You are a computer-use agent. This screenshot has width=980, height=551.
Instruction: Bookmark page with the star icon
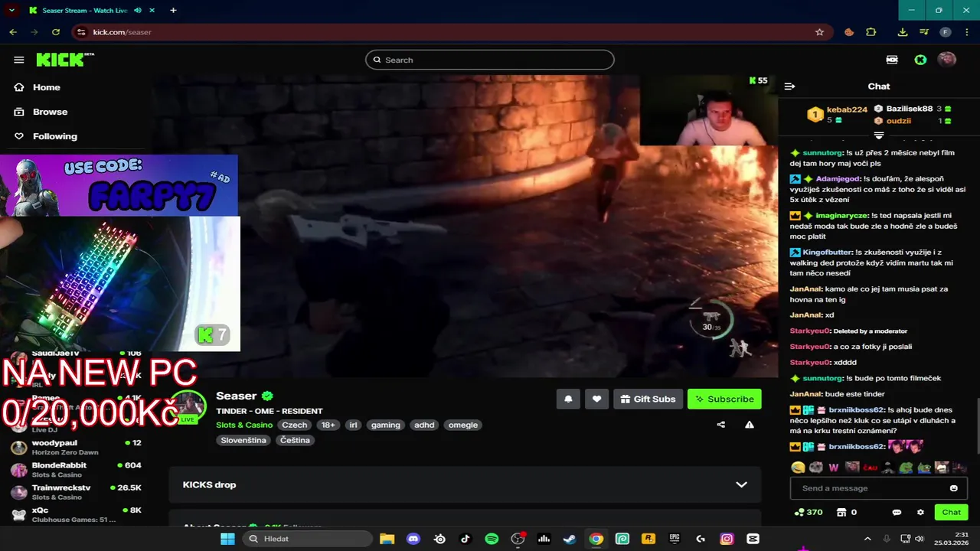[x=819, y=32]
